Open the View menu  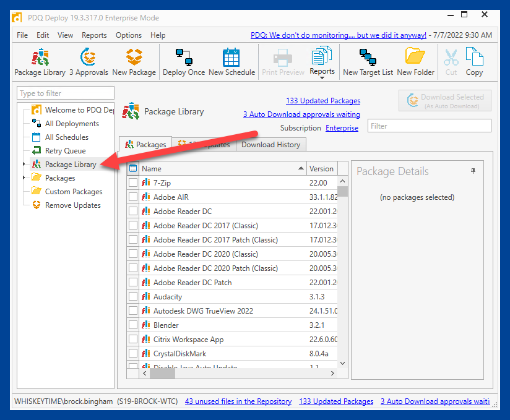[x=65, y=35]
